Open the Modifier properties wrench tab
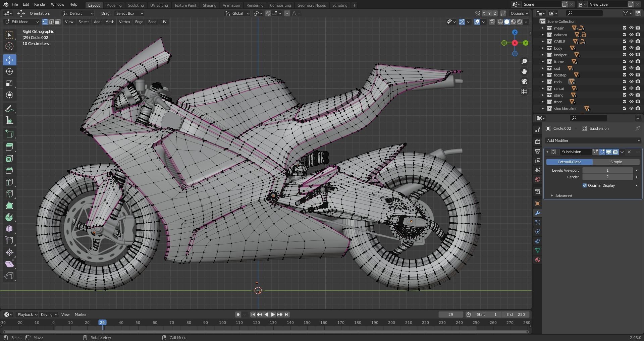Screen dimensions: 644x341 (x=538, y=213)
